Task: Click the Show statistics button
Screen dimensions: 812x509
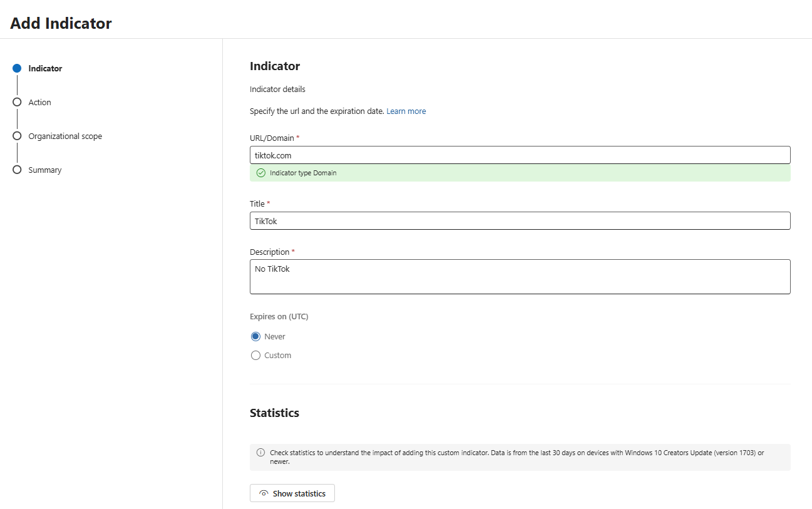Action: coord(292,493)
